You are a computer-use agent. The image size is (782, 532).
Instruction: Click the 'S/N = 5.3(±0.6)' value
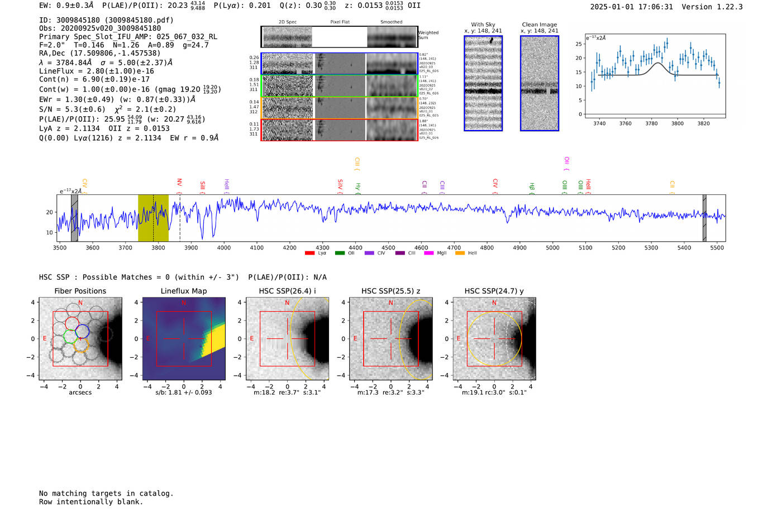(x=72, y=109)
